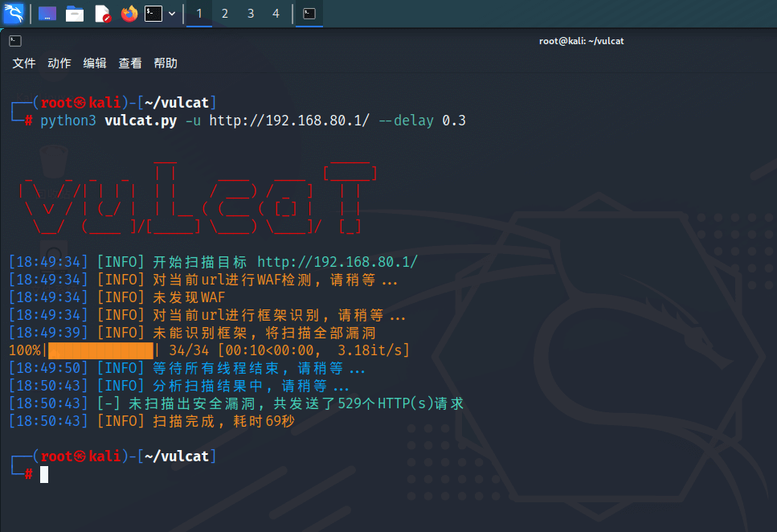The height and width of the screenshot is (532, 777).
Task: Open the file manager from panel
Action: (x=75, y=14)
